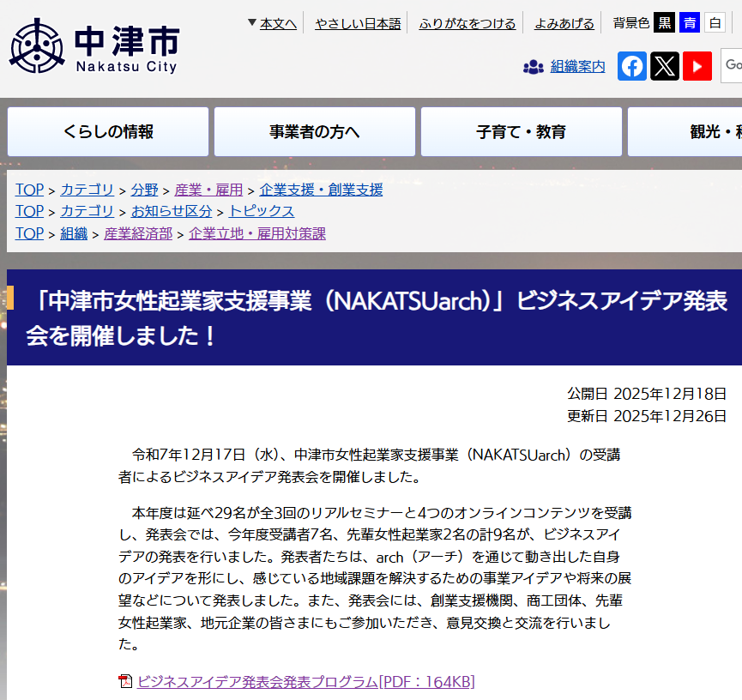742x700 pixels.
Task: Open the 子育て・教育 menu tab
Action: click(x=522, y=131)
